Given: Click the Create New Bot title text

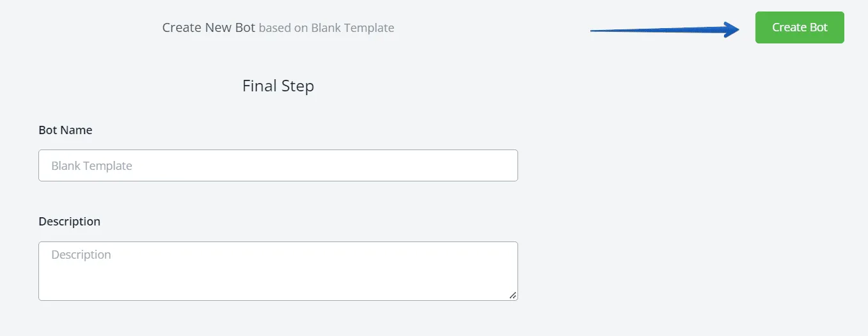Looking at the screenshot, I should pyautogui.click(x=209, y=27).
